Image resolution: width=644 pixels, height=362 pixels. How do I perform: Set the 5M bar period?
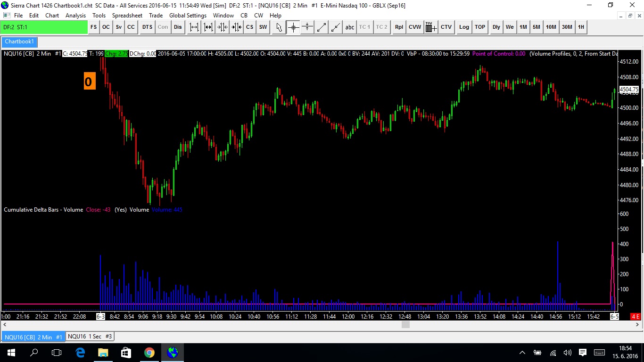click(537, 27)
